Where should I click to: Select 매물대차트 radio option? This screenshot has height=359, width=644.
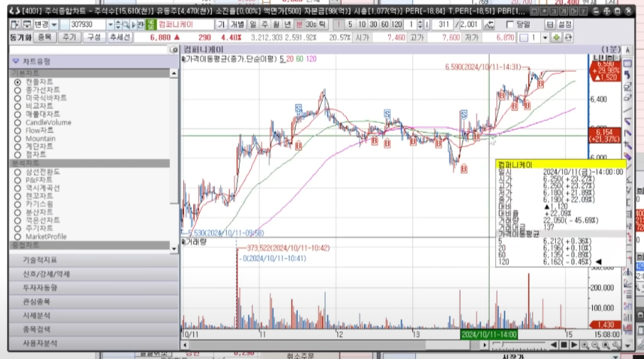(x=17, y=114)
